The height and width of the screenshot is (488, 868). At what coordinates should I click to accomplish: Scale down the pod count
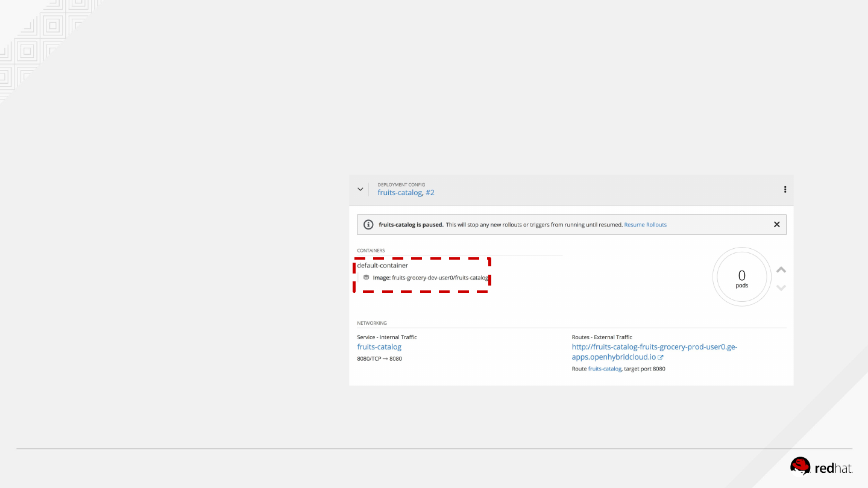click(781, 288)
